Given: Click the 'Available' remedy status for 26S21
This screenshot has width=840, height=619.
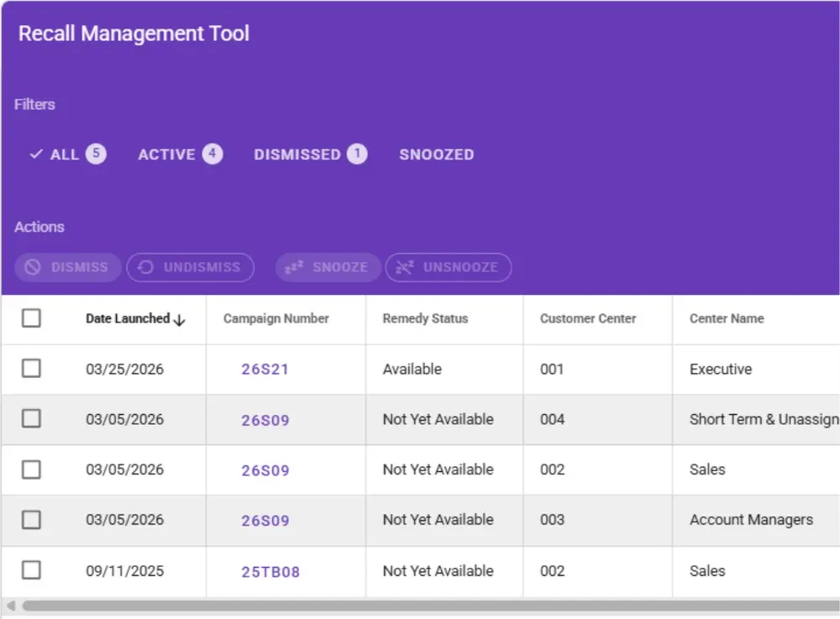Looking at the screenshot, I should [x=412, y=370].
